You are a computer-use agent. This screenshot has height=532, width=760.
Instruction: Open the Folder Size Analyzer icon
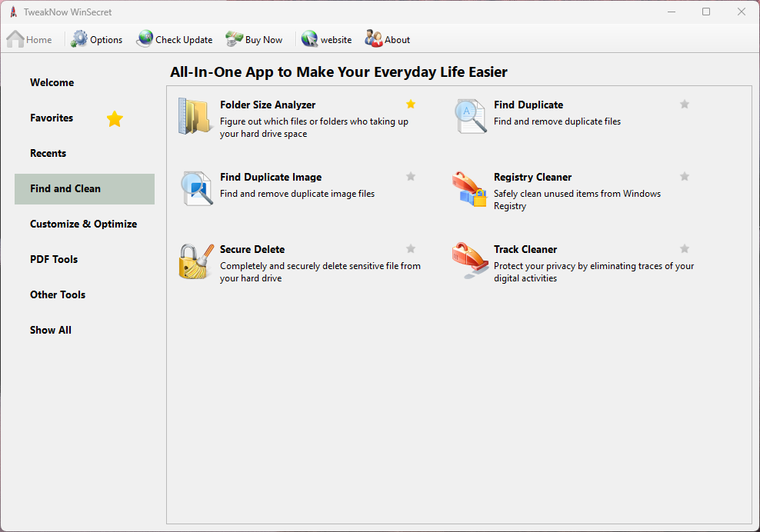pos(195,117)
